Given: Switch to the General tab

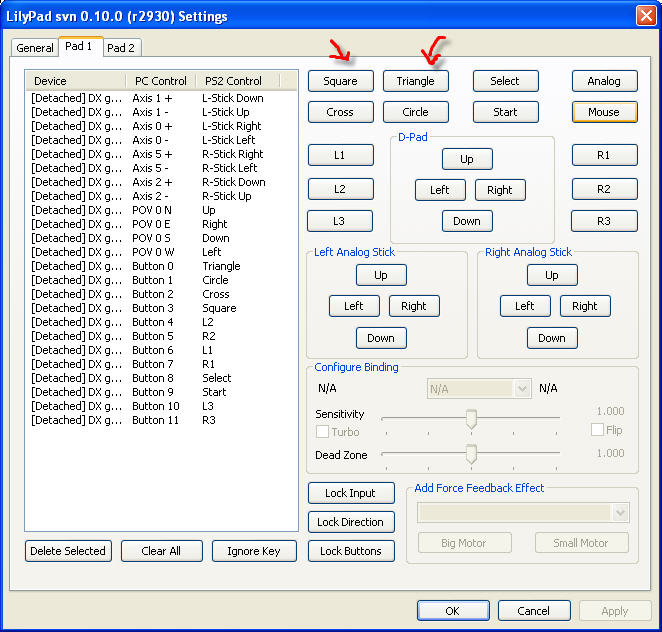Looking at the screenshot, I should pyautogui.click(x=34, y=48).
